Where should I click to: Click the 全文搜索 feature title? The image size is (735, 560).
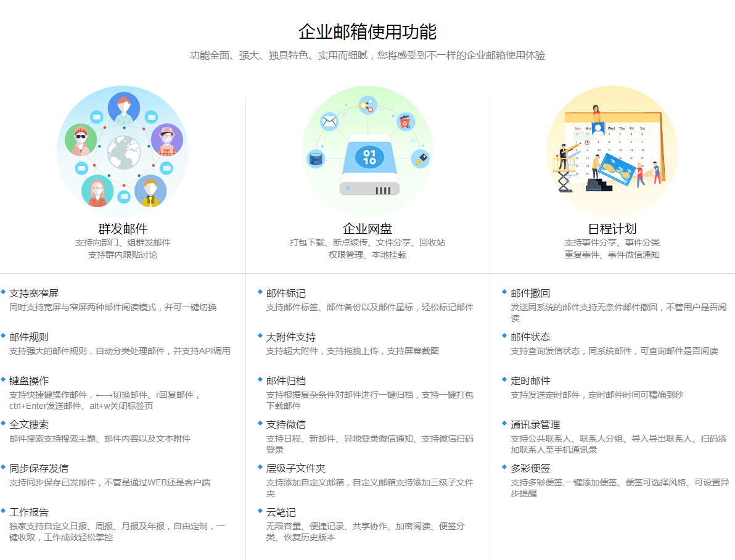[29, 424]
